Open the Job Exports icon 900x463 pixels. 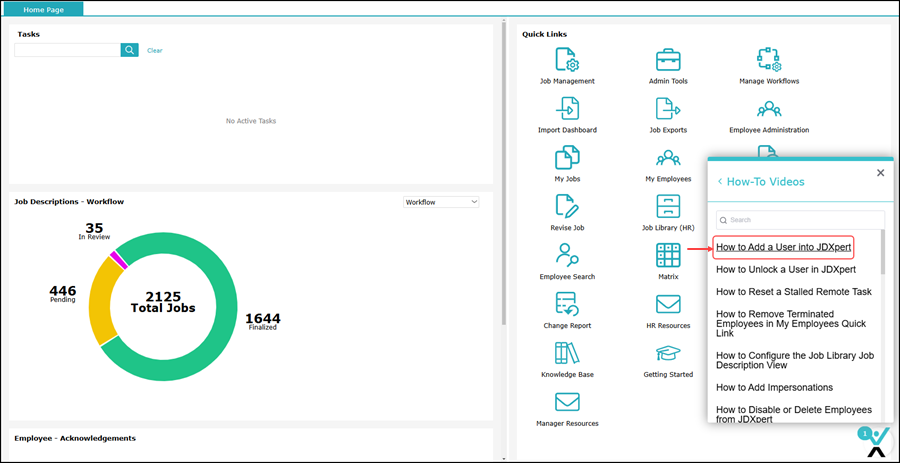(668, 108)
